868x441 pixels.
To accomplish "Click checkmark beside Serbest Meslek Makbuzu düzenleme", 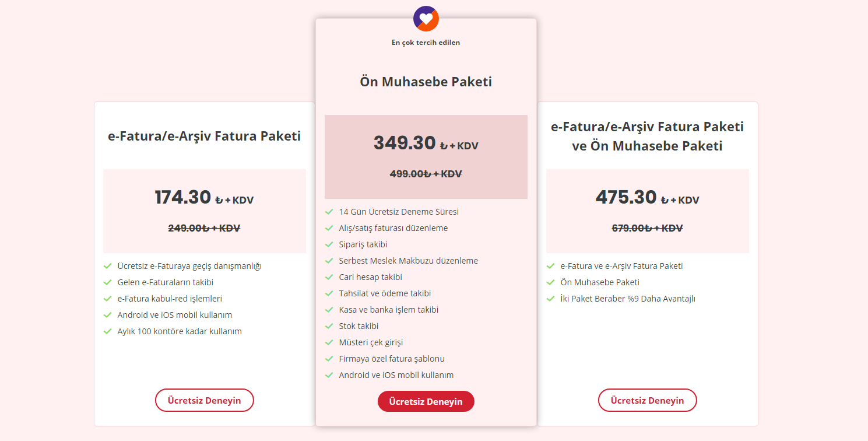I will 329,261.
